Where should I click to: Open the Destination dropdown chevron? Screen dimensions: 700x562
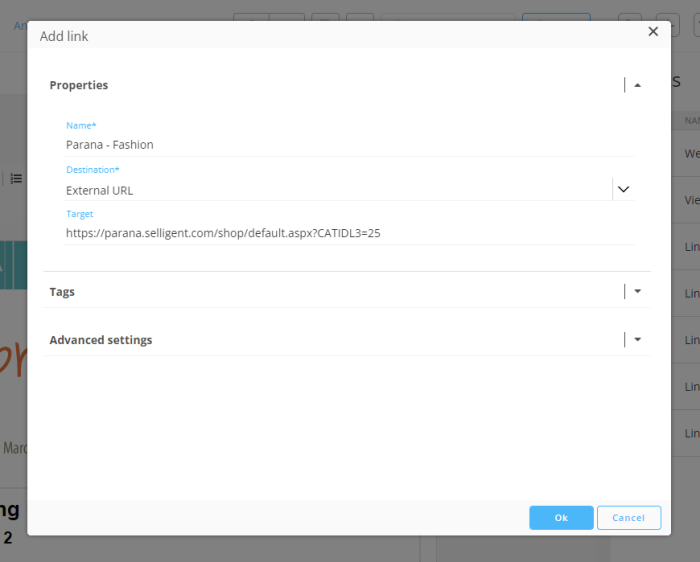623,189
